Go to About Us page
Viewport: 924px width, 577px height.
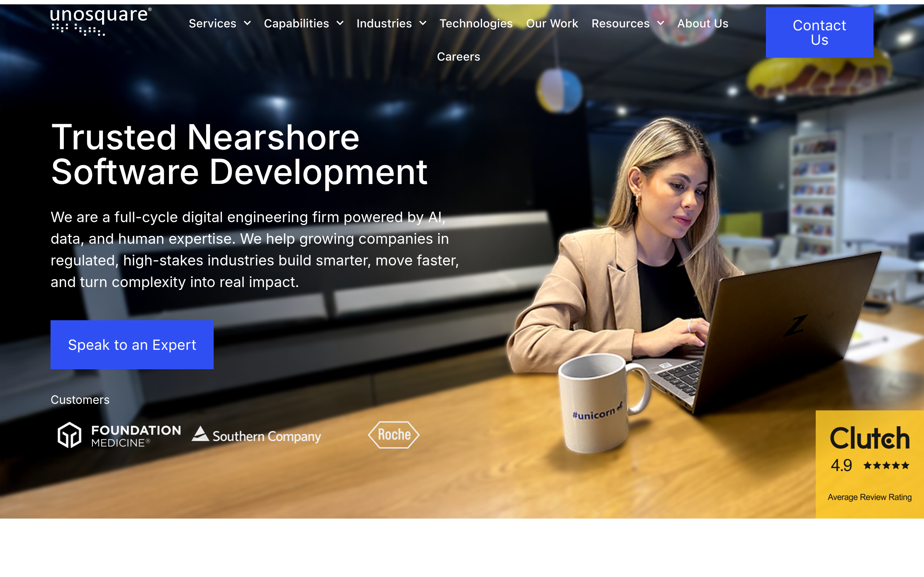pyautogui.click(x=702, y=23)
